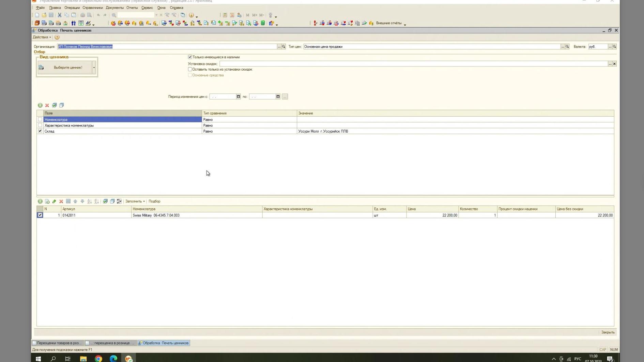Open File Explorer from taskbar

coord(83,359)
